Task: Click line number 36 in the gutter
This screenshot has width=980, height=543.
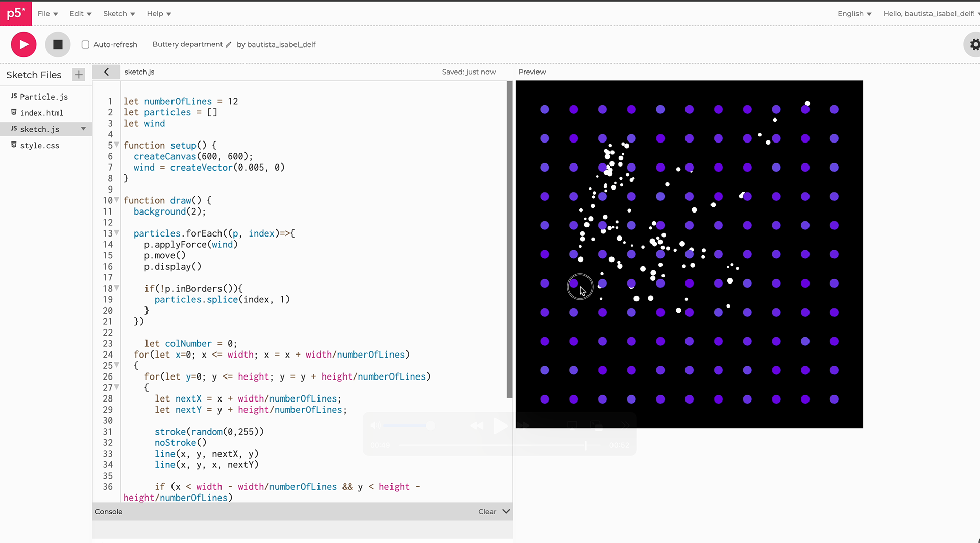Action: [x=108, y=487]
